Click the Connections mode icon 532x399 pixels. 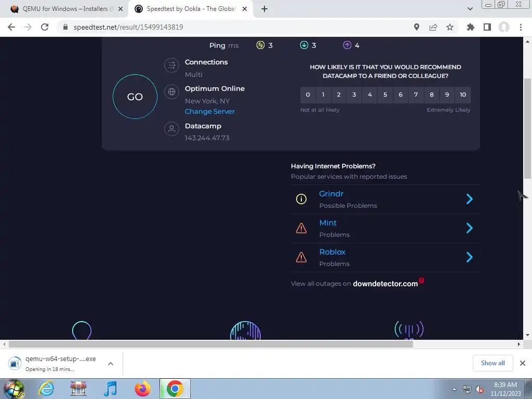171,65
